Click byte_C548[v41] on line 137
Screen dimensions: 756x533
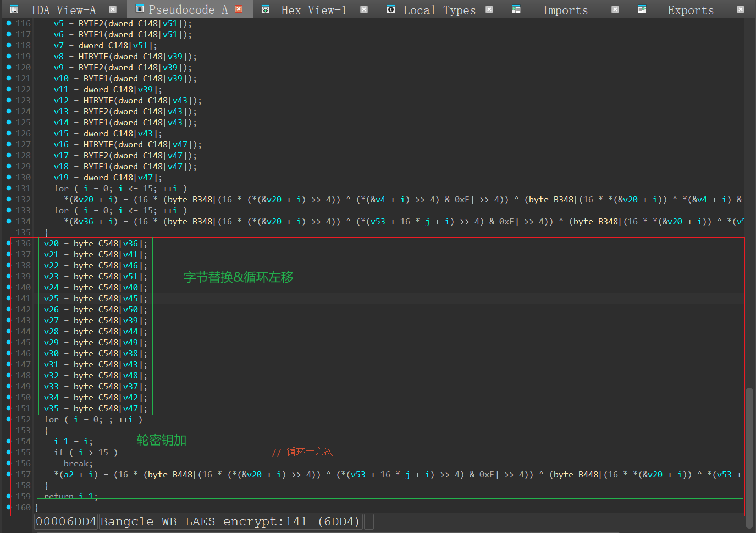coord(108,255)
